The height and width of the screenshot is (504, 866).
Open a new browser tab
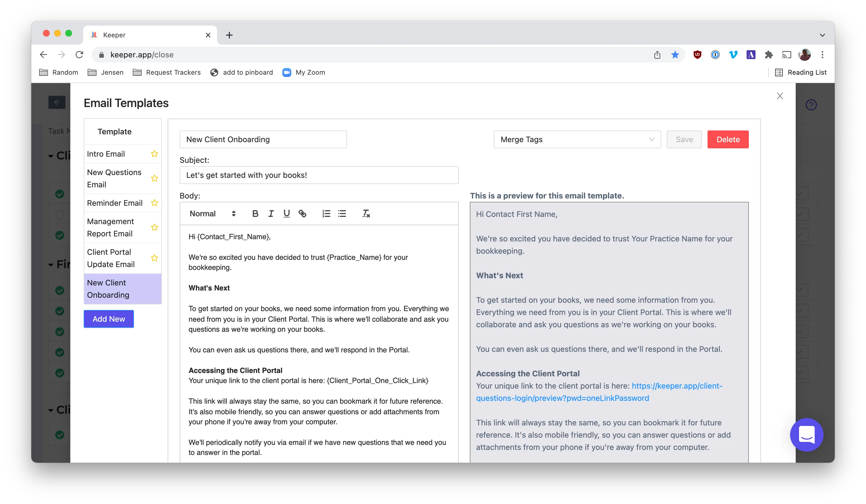tap(229, 35)
